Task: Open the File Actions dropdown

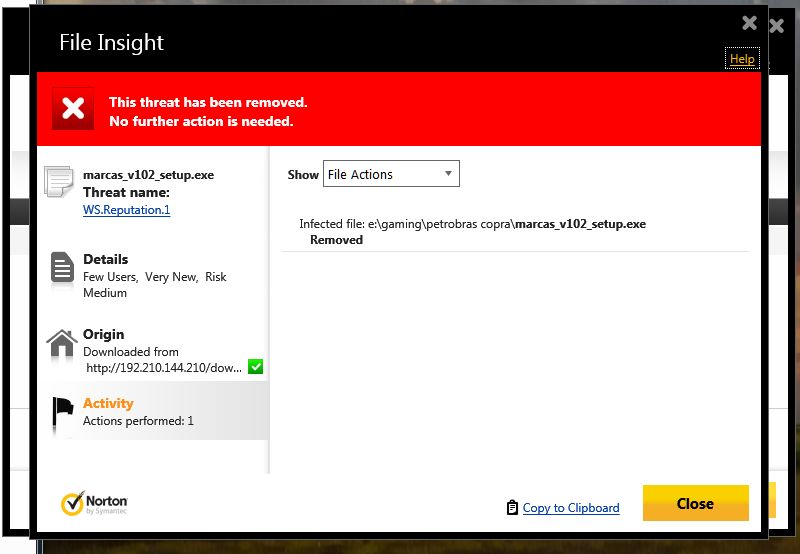Action: [x=390, y=174]
